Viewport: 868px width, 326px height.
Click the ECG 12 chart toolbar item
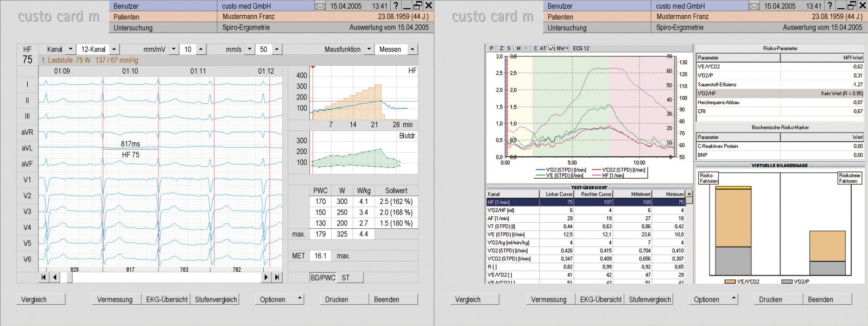tap(581, 48)
